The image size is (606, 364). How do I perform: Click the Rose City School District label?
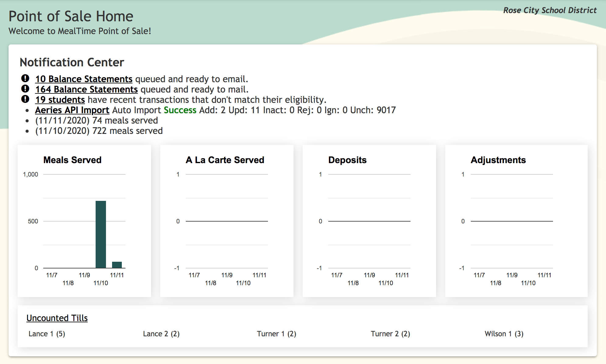550,10
